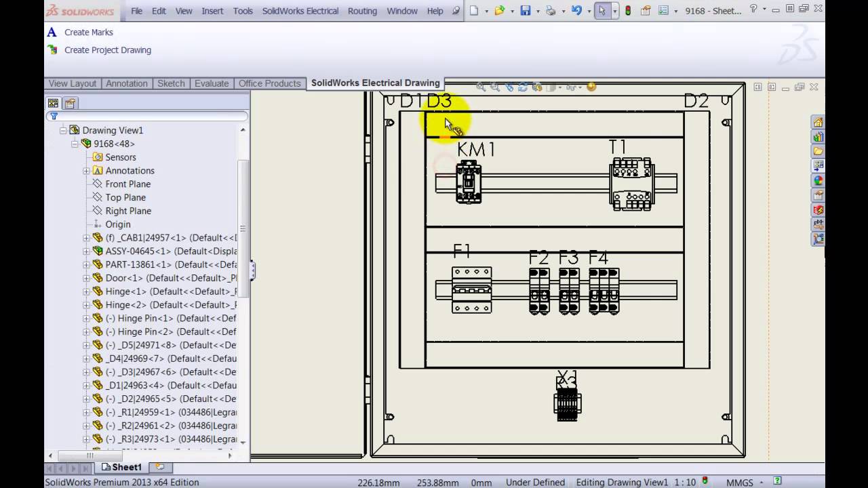Click the Create Marks command

click(x=88, y=33)
